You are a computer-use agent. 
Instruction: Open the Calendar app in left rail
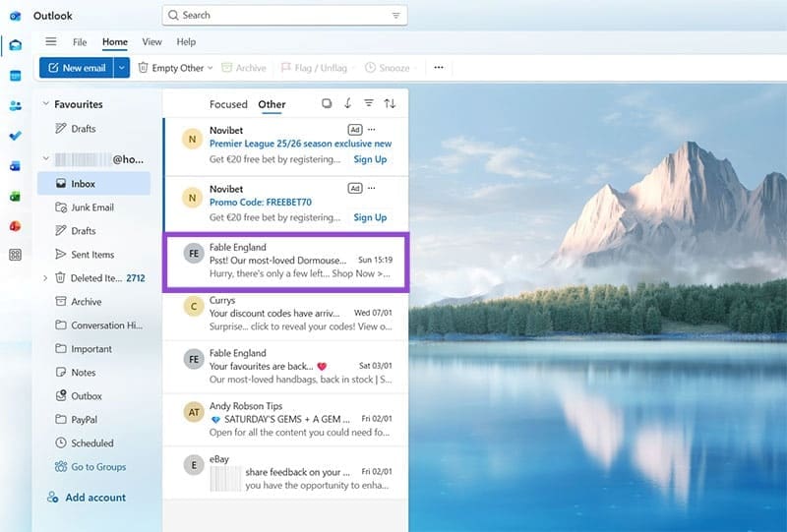coord(15,76)
